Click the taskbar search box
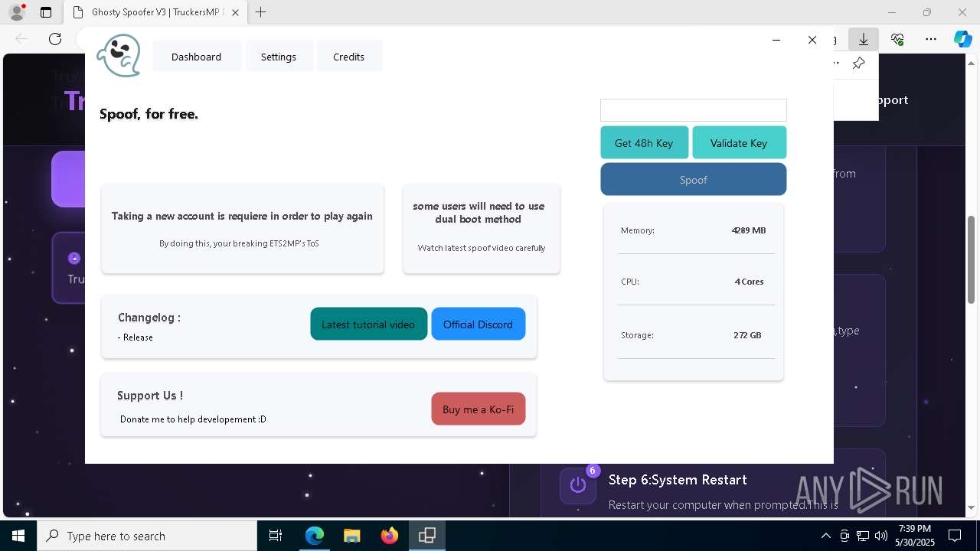This screenshot has height=551, width=980. coord(147,536)
